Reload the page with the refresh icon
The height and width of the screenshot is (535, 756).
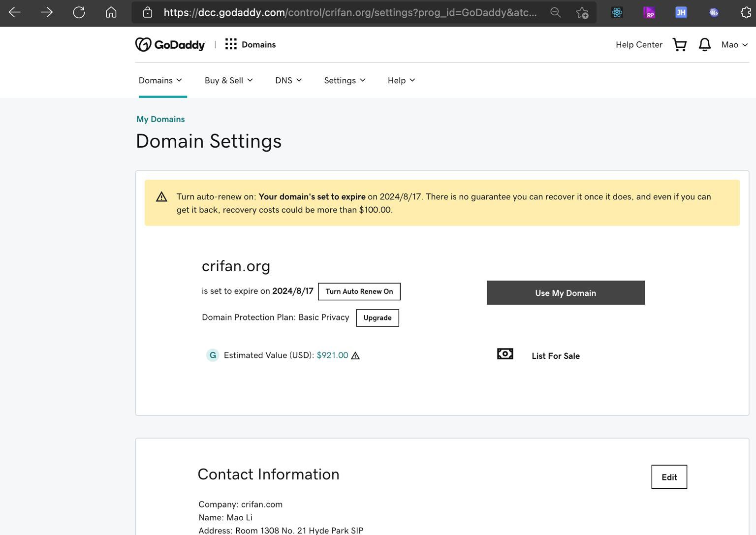click(x=79, y=12)
